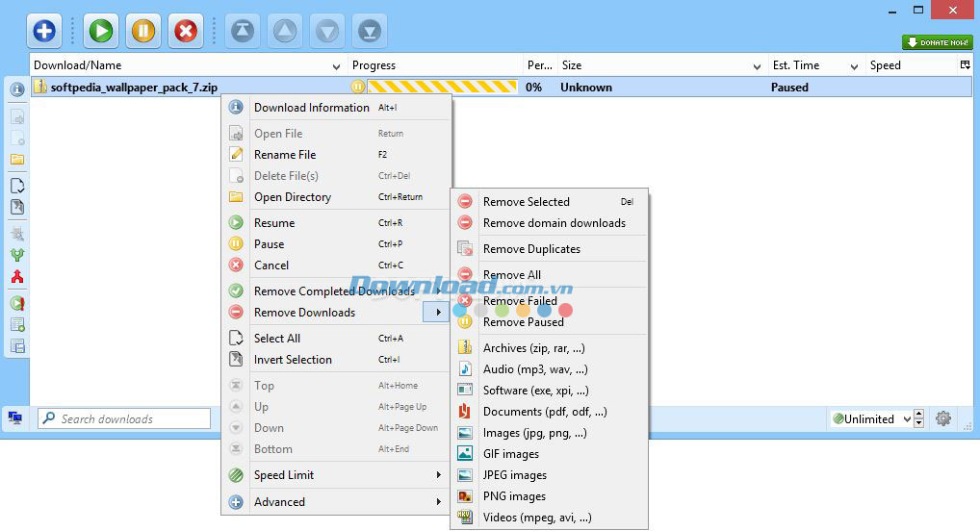
Task: Remove Documents (pdf, odf, ...) downloads
Action: click(550, 413)
